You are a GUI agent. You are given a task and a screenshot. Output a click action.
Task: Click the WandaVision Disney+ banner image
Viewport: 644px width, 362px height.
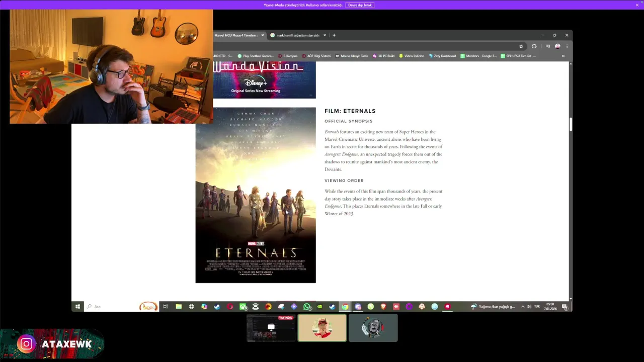[264, 80]
